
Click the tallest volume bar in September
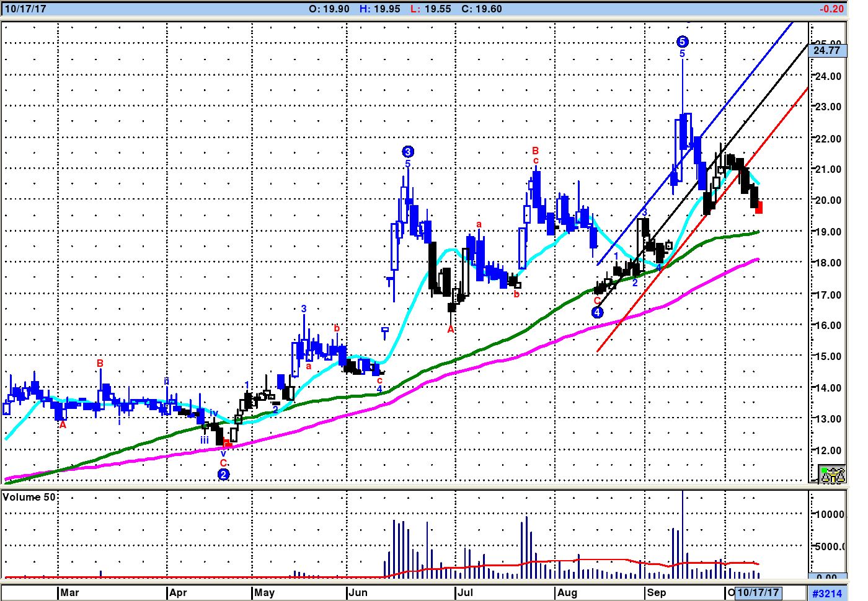pyautogui.click(x=683, y=534)
